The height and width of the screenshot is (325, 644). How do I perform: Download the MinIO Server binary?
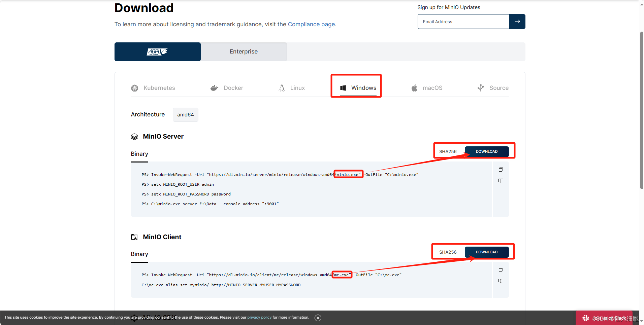487,151
